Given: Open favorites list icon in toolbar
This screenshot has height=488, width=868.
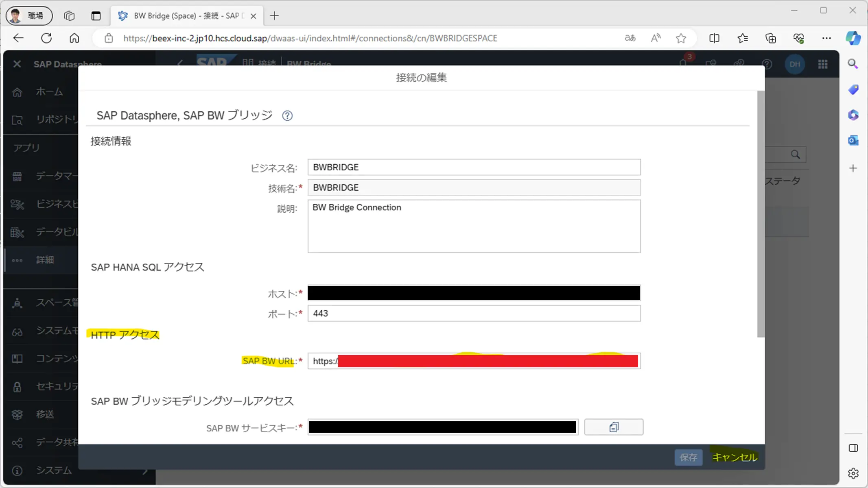Looking at the screenshot, I should click(743, 38).
